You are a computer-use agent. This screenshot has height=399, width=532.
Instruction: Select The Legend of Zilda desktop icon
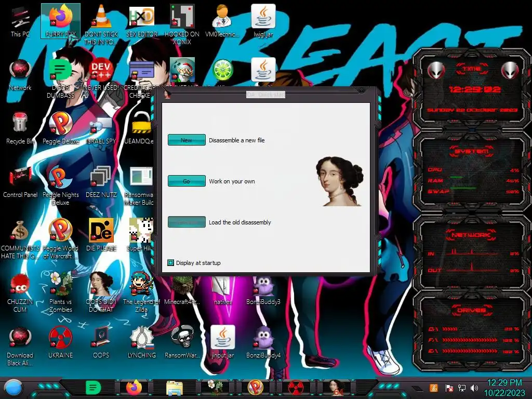[x=141, y=292]
